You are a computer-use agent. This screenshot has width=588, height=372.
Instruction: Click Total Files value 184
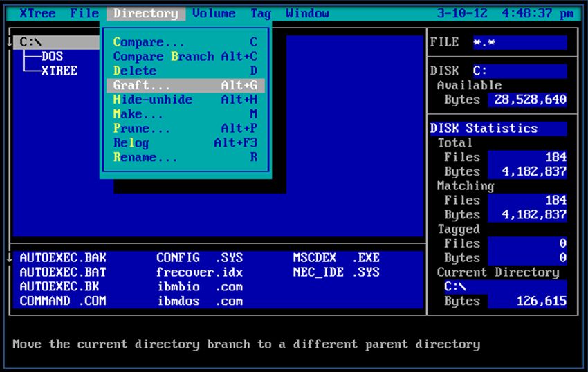[527, 157]
